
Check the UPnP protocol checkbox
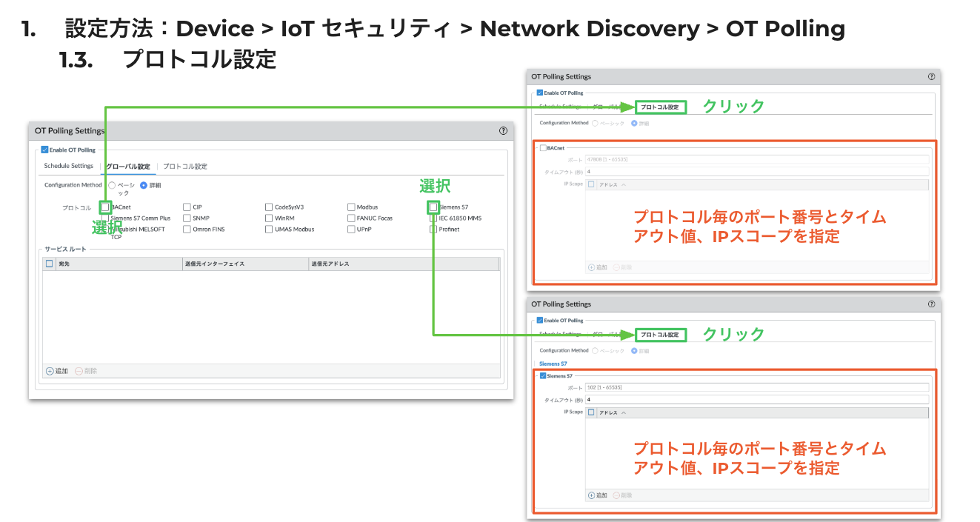[351, 230]
